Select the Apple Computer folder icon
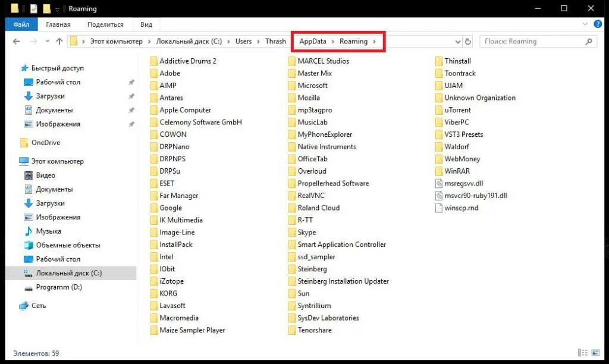 click(x=154, y=110)
